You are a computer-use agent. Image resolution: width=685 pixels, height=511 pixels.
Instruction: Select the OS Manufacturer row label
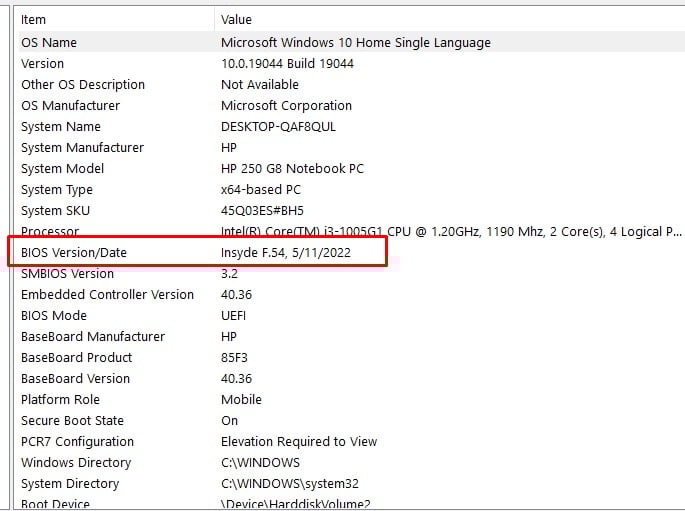(x=70, y=105)
